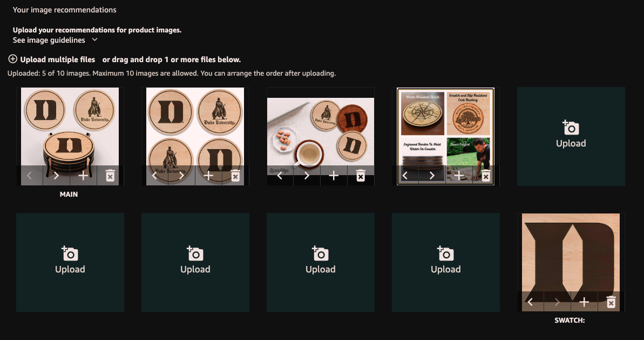Image resolution: width=644 pixels, height=340 pixels.
Task: Move second four-coaster image left
Action: coord(155,176)
